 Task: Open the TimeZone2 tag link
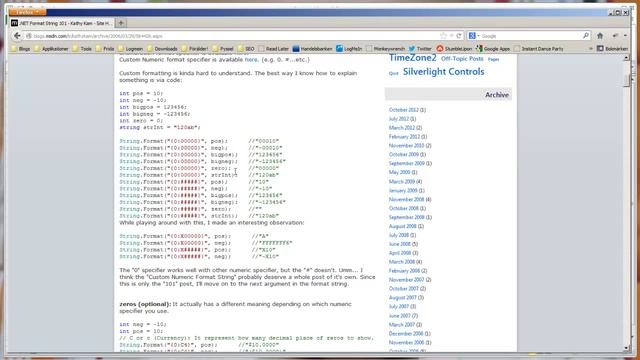coord(412,58)
